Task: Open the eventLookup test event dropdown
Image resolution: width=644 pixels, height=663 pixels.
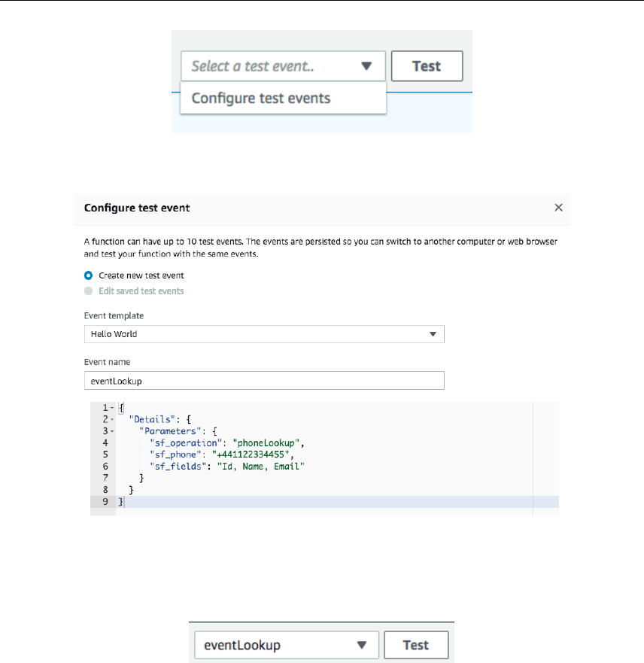Action: pos(284,645)
